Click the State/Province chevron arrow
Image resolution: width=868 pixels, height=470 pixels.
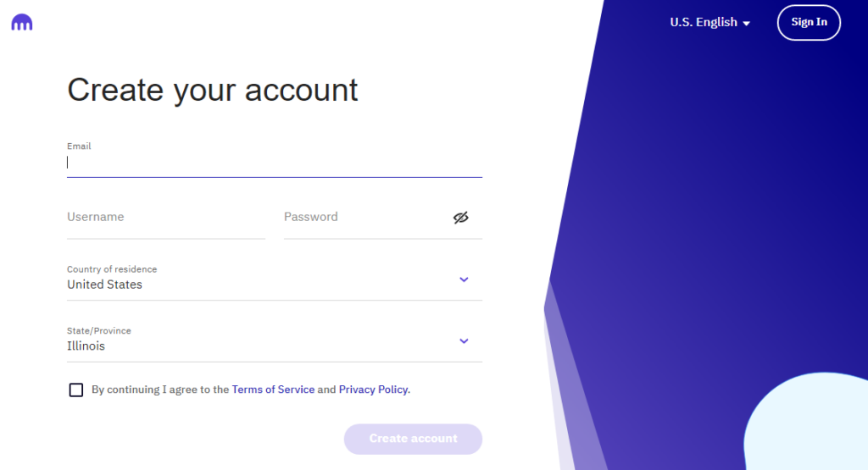tap(464, 341)
